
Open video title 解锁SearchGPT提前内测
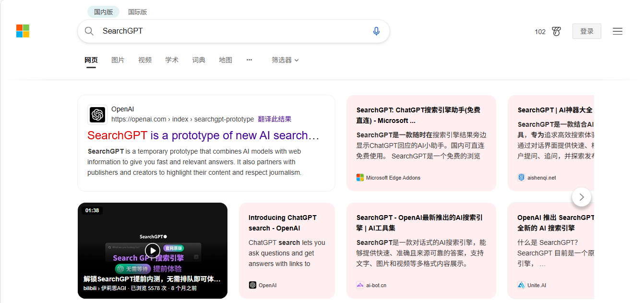click(x=152, y=279)
